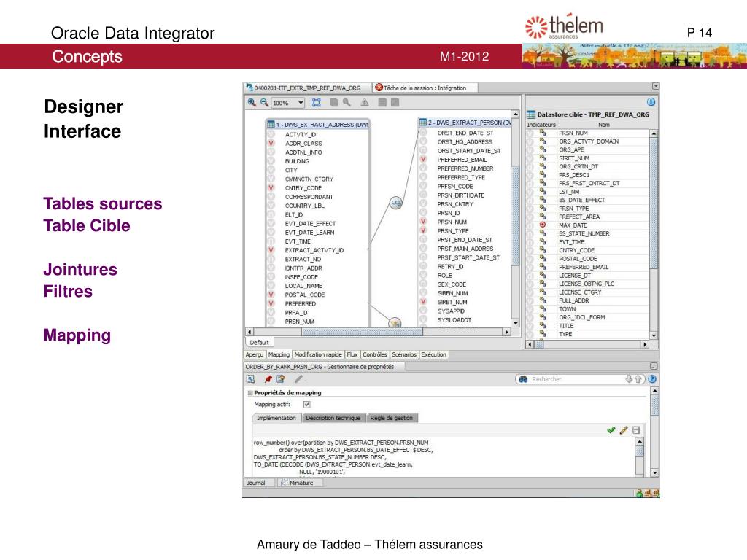Select PREFERRED_EMAIL column in person table
The height and width of the screenshot is (560, 747).
pos(462,160)
